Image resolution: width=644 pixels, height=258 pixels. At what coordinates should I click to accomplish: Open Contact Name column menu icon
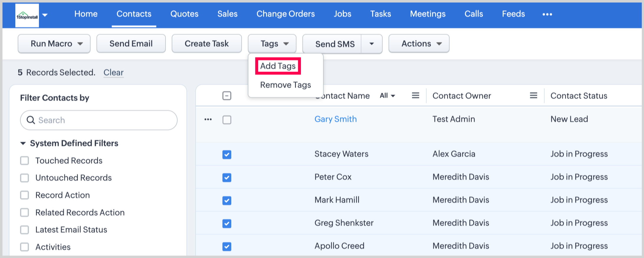(x=415, y=96)
